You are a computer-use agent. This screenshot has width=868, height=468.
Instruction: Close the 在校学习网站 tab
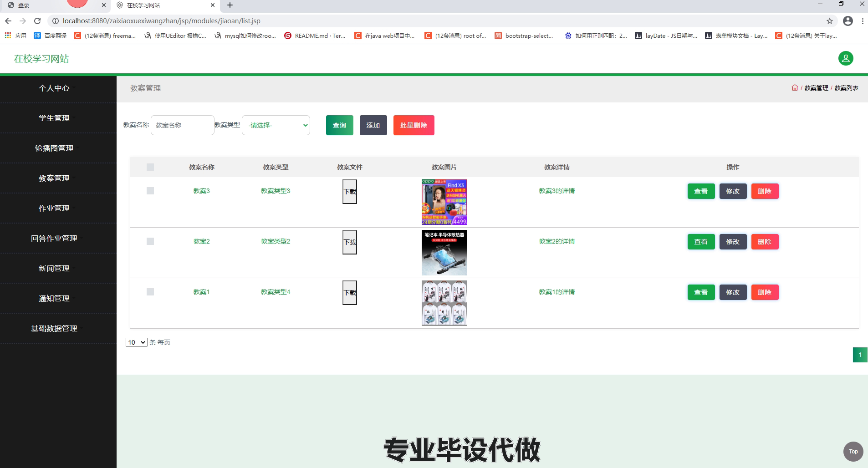coord(213,5)
